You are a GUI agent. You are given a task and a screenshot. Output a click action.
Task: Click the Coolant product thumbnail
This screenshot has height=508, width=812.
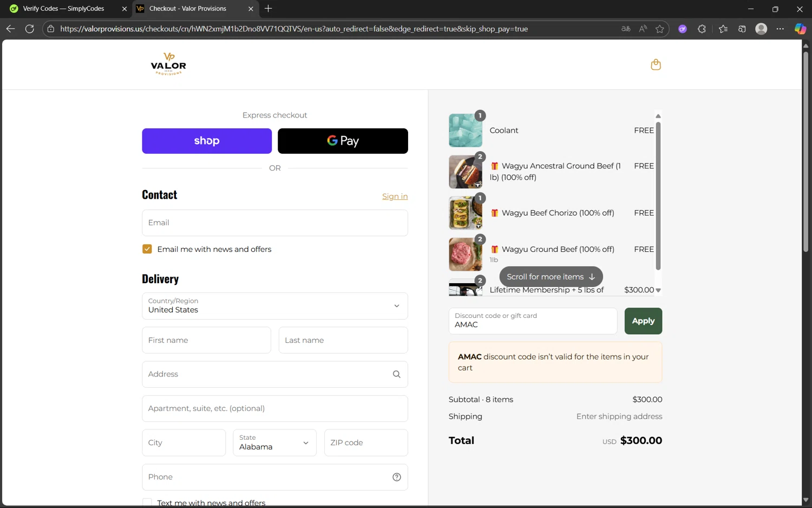pyautogui.click(x=465, y=131)
